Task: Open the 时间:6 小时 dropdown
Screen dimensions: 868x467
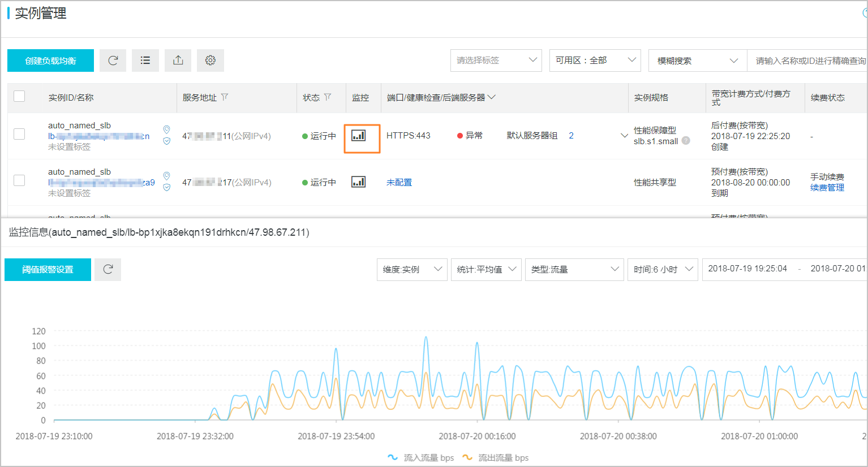Action: (x=663, y=270)
